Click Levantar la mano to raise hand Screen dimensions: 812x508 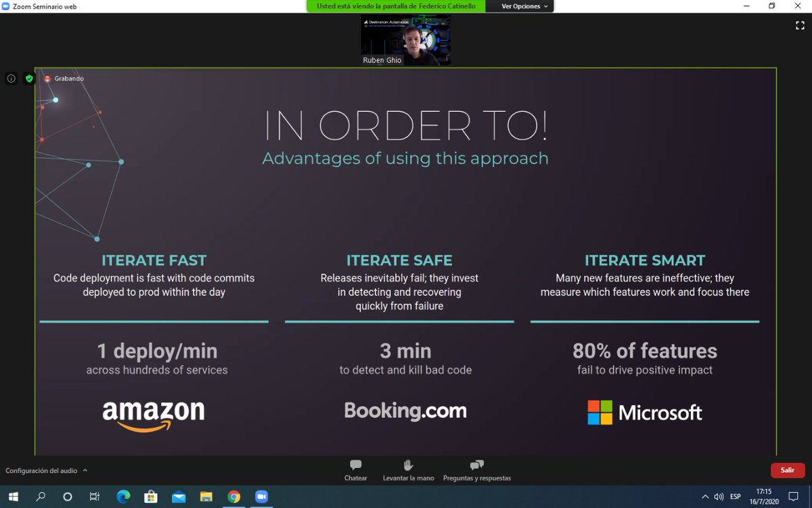(x=408, y=470)
